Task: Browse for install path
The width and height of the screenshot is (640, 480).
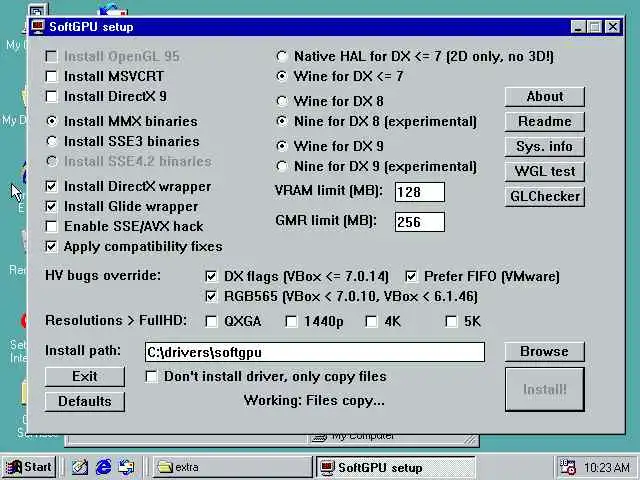Action: [x=544, y=352]
